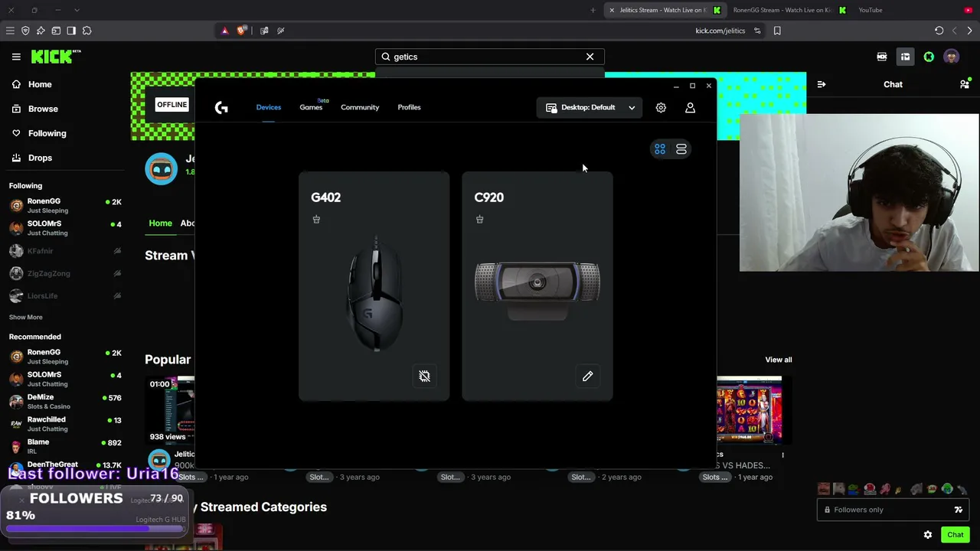The height and width of the screenshot is (551, 980).
Task: Open a new browser tab
Action: [x=593, y=10]
